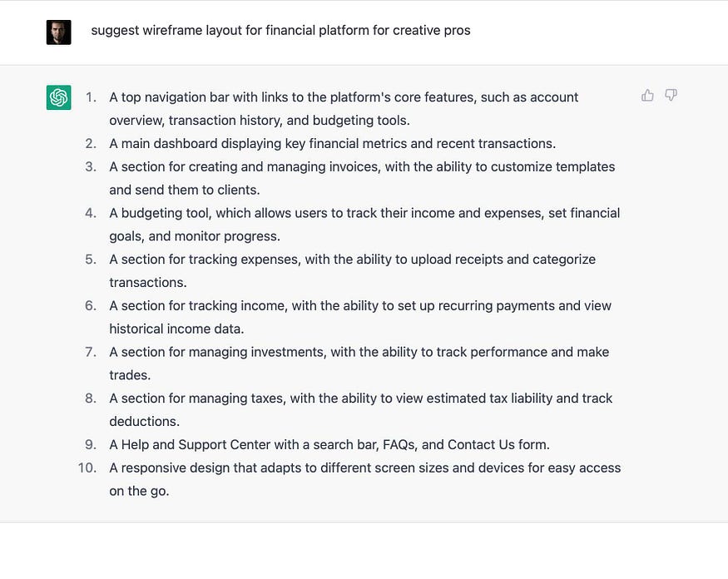This screenshot has width=728, height=579.
Task: Click the responsive design list item
Action: pyautogui.click(x=365, y=479)
